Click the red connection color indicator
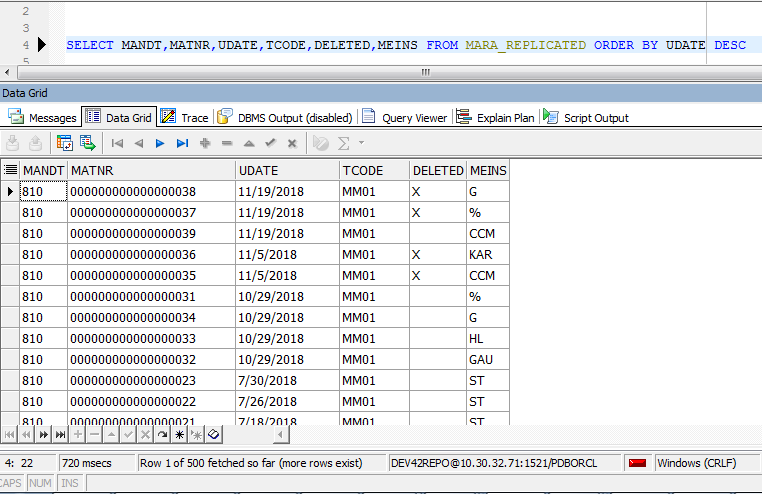Viewport: 762px width, 494px height. coord(636,464)
